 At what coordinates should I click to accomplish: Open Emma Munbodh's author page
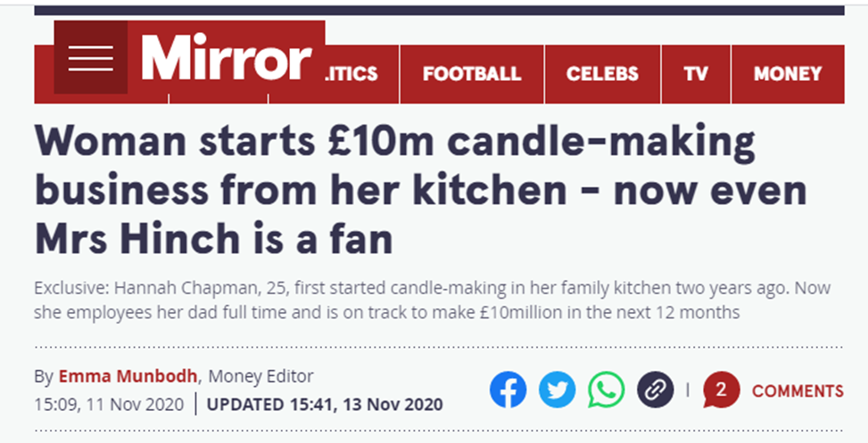pyautogui.click(x=118, y=376)
